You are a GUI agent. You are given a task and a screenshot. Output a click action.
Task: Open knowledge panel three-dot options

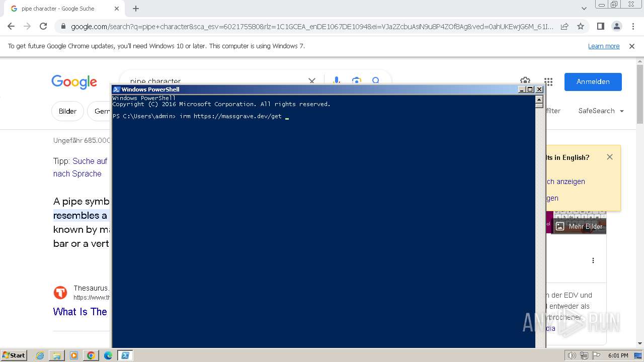(x=593, y=260)
